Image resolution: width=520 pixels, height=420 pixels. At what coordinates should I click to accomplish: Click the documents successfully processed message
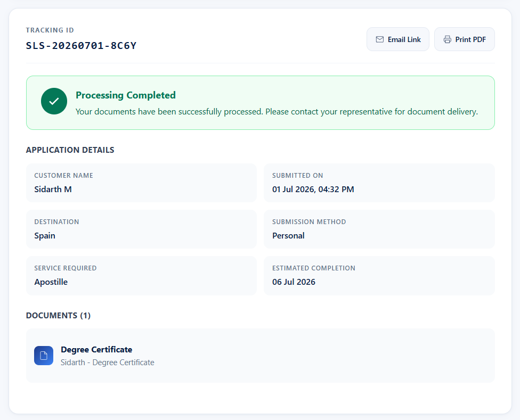click(x=277, y=112)
